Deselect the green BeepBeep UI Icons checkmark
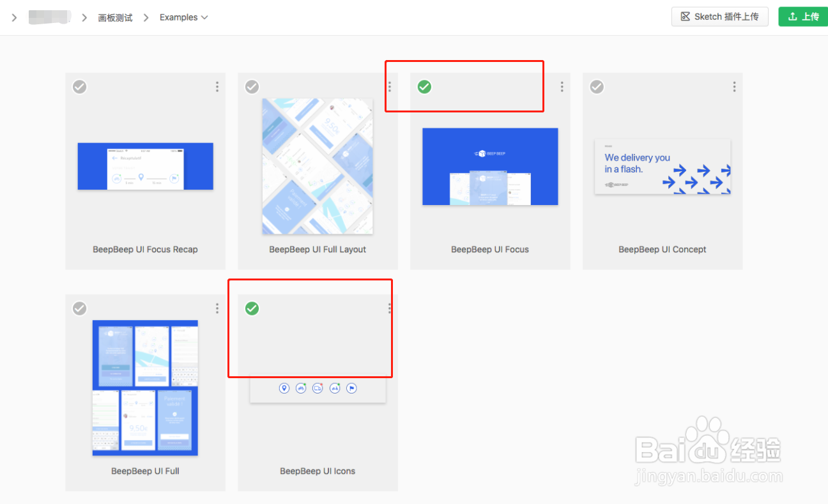Viewport: 828px width, 504px height. click(252, 309)
